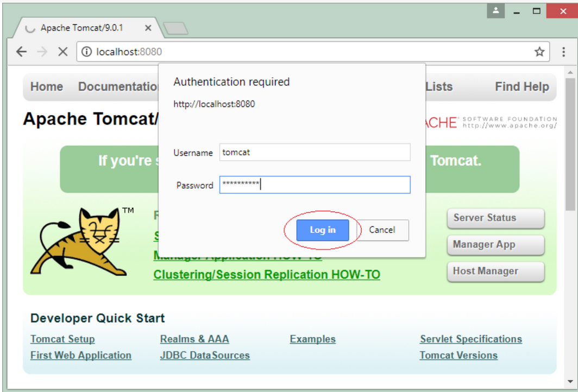The image size is (578, 392).
Task: Open First Web Application link
Action: pos(81,356)
